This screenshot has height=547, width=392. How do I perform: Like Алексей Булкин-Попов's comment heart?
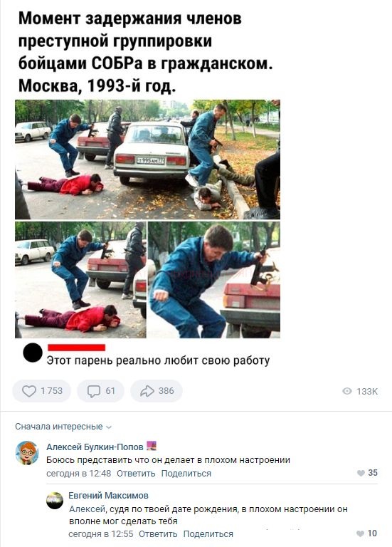coord(361,473)
